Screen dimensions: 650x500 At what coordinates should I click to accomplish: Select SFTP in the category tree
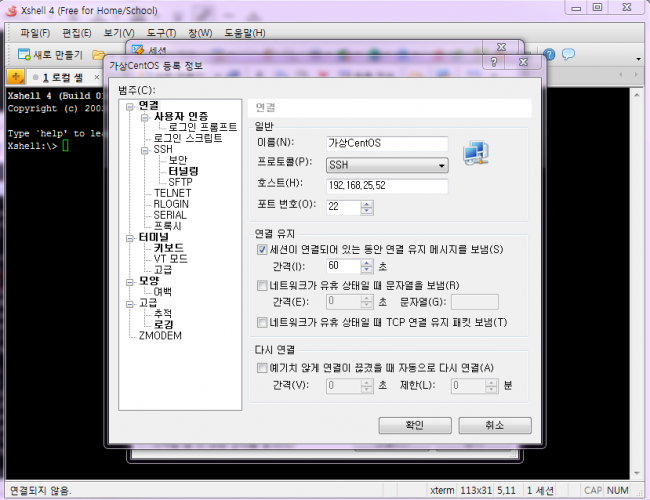(x=180, y=182)
